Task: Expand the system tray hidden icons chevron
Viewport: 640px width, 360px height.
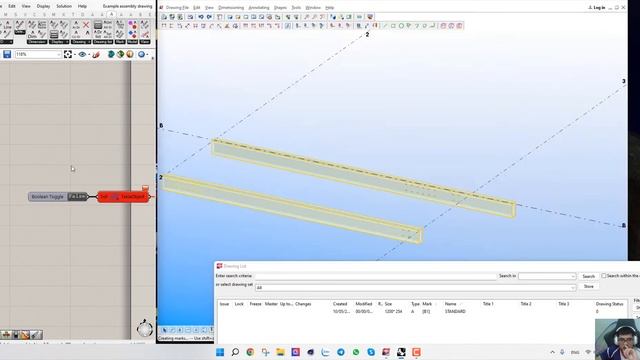Action: [x=552, y=352]
